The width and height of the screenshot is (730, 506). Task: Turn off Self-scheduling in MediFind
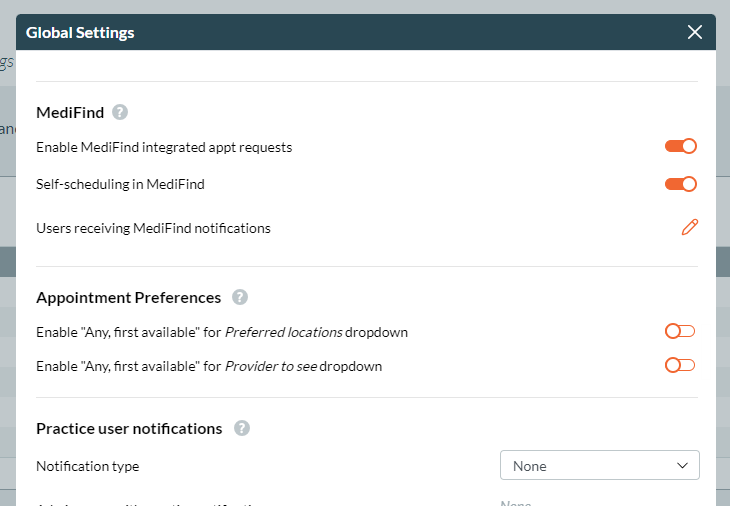680,184
